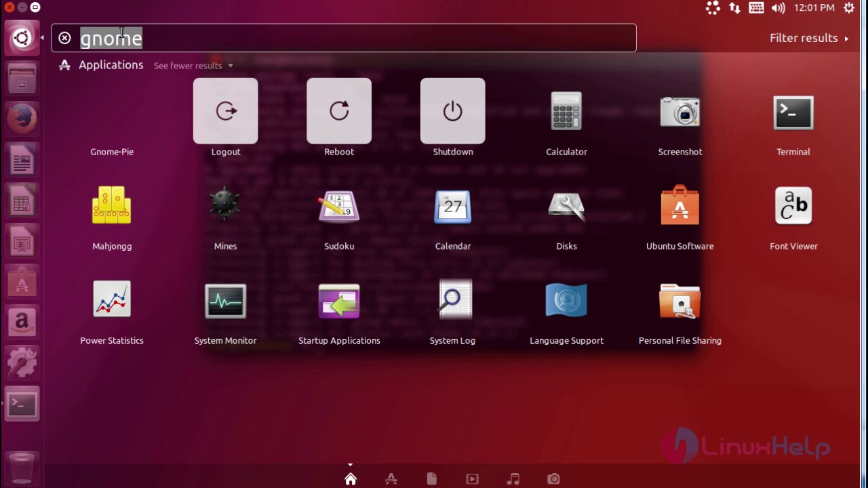This screenshot has width=868, height=488.
Task: Open Amazon from the launcher
Action: (22, 323)
